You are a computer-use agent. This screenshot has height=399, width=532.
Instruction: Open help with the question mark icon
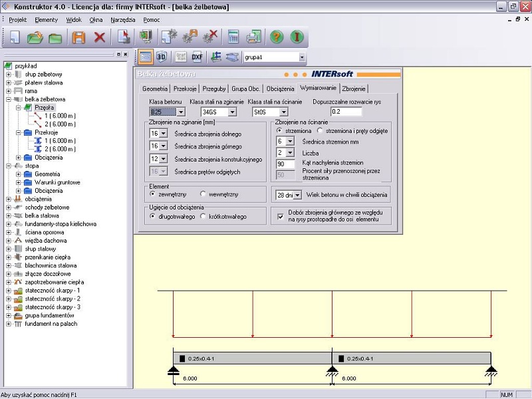tap(277, 37)
